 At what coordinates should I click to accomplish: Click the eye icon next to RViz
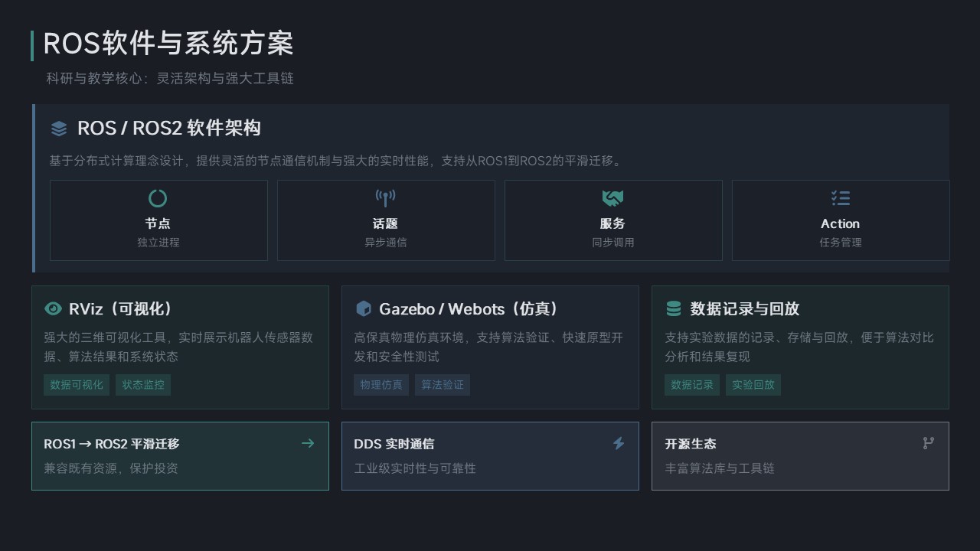coord(53,308)
